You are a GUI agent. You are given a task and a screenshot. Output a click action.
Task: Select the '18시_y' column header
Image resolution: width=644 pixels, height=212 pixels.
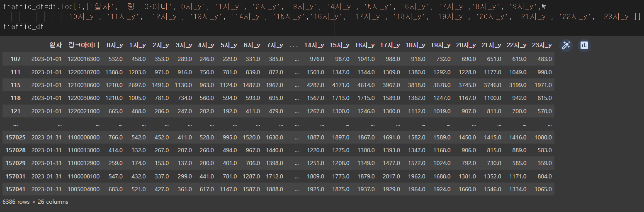tap(416, 45)
